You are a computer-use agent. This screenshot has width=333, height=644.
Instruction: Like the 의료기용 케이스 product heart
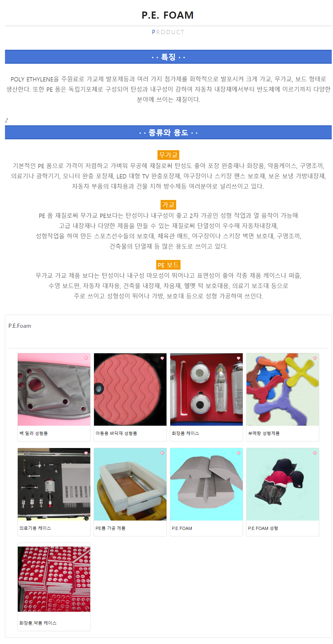tap(86, 453)
